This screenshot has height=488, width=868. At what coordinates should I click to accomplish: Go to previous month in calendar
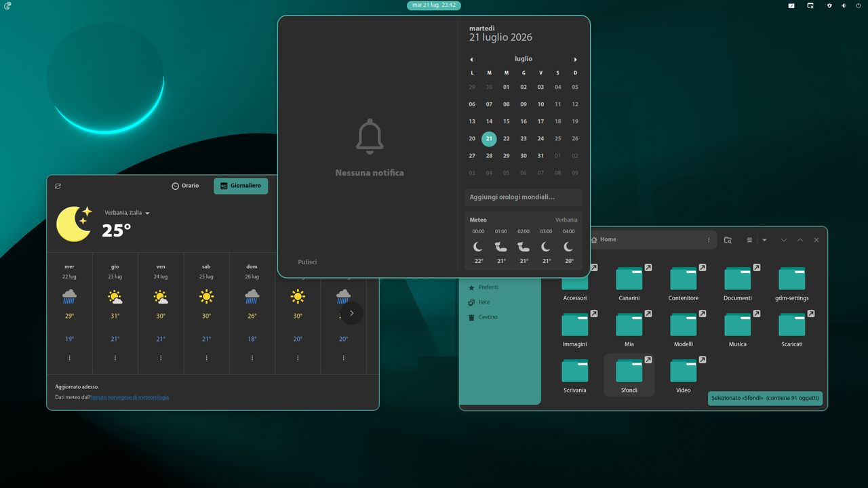(471, 60)
